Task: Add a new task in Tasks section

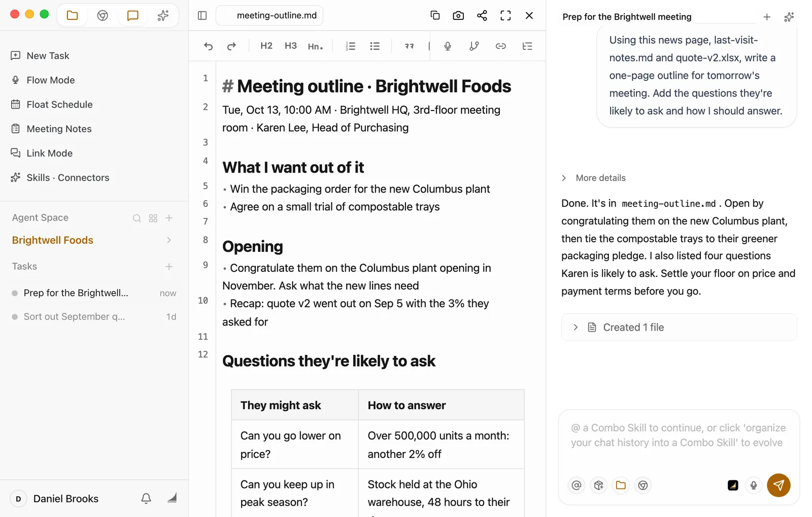Action: coord(169,267)
